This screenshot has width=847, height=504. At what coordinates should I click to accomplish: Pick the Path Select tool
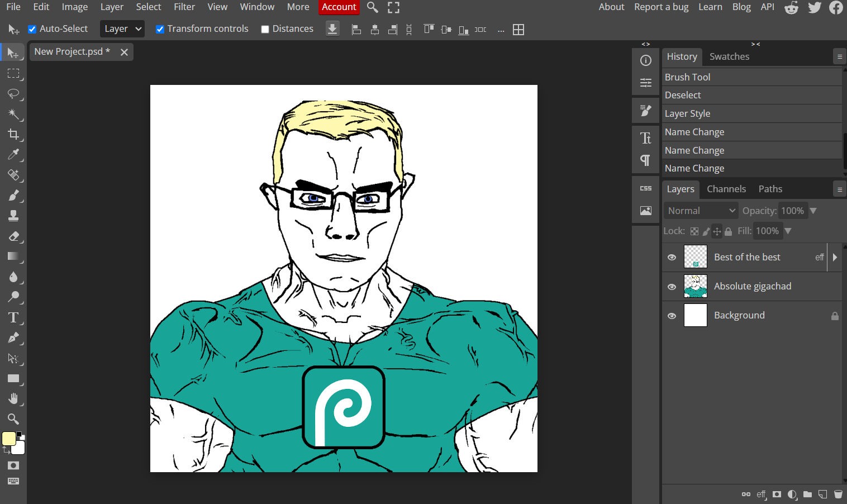pyautogui.click(x=13, y=358)
